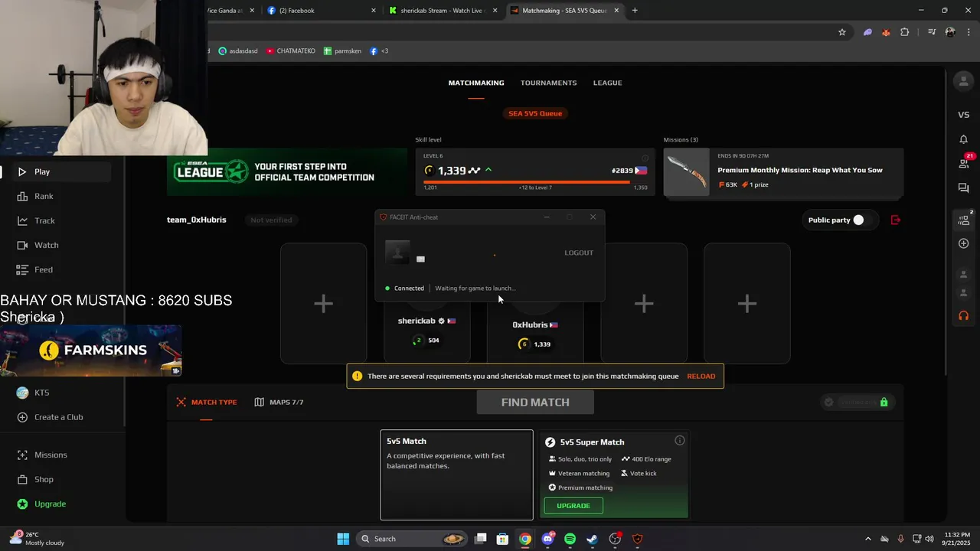This screenshot has height=551, width=980.
Task: Click the plus circle icon in right sidebar
Action: point(963,243)
